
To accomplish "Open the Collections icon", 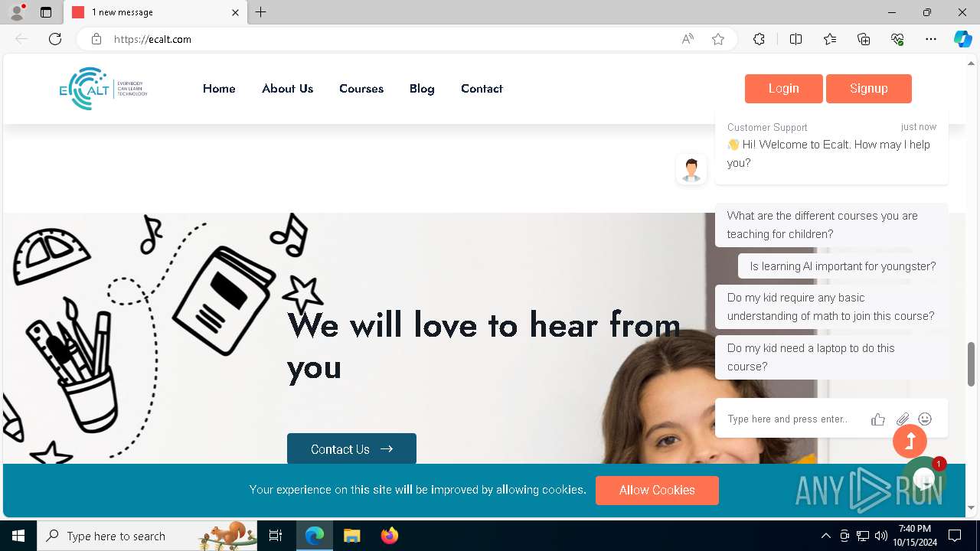I will coord(864,39).
